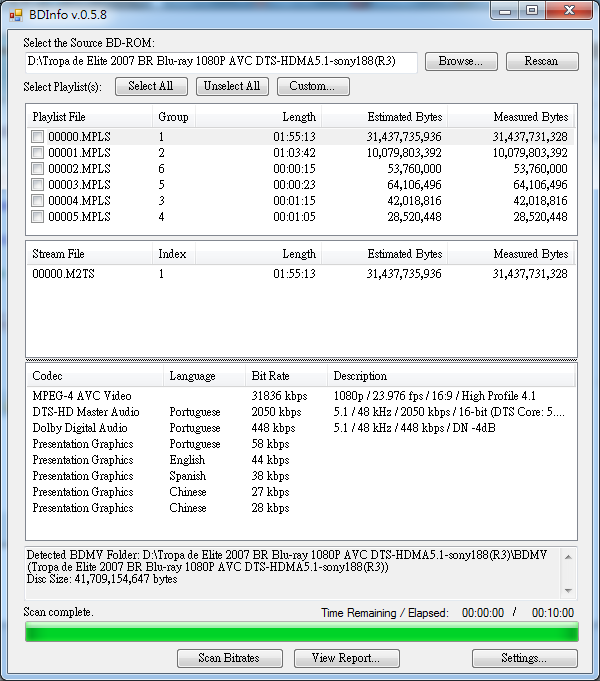Click Select All playlists button
The width and height of the screenshot is (600, 681).
[x=150, y=86]
